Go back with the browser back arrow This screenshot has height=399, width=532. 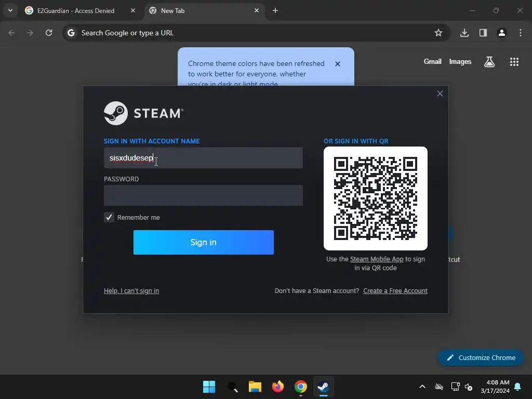pyautogui.click(x=11, y=33)
